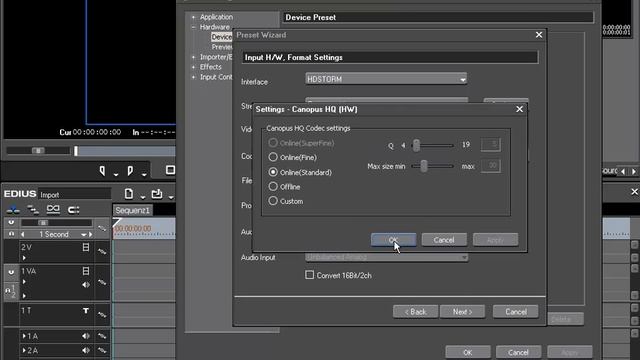Open the Open Project dropdown arrow
640x360 pixels.
171,197
